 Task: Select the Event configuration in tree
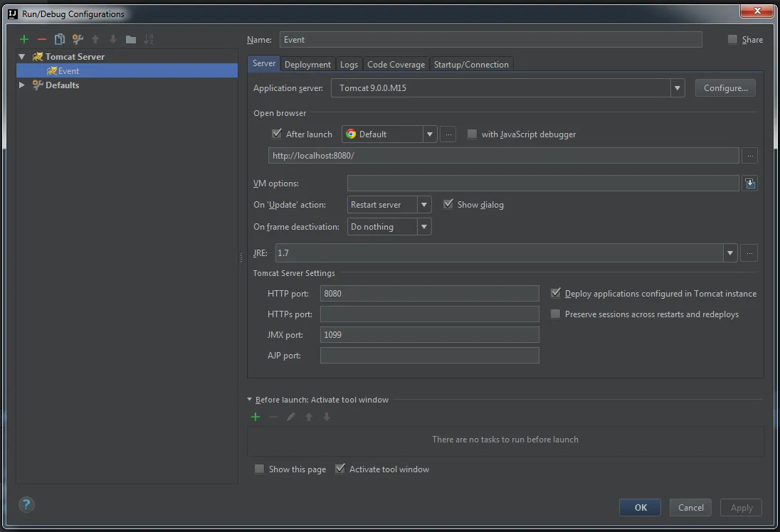68,71
